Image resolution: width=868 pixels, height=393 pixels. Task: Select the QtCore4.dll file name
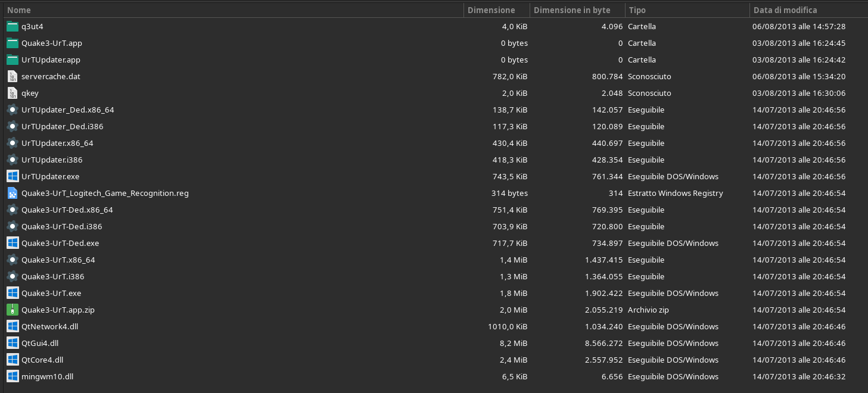(42, 360)
